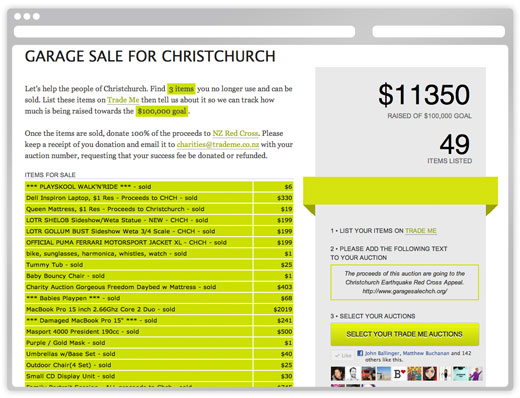Select the Purple / Gold Mask row
This screenshot has height=398, width=520.
pyautogui.click(x=159, y=343)
